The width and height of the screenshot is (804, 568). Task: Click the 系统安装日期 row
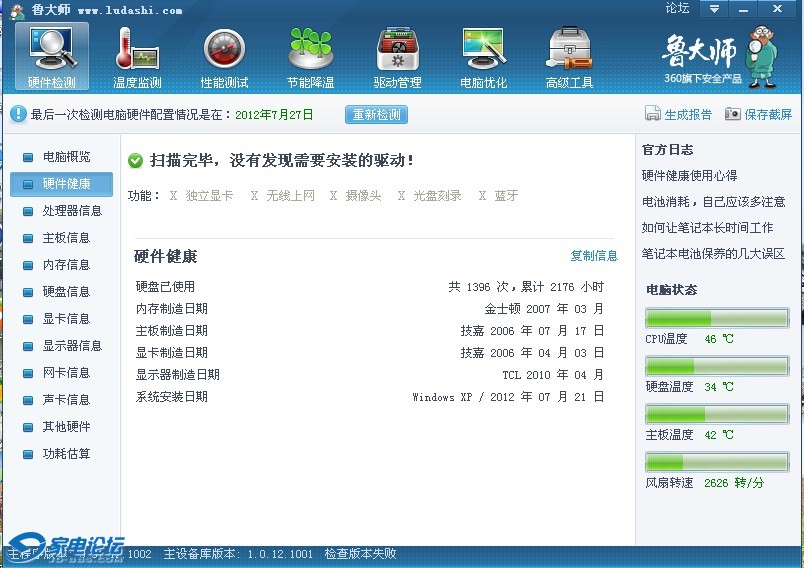point(370,397)
